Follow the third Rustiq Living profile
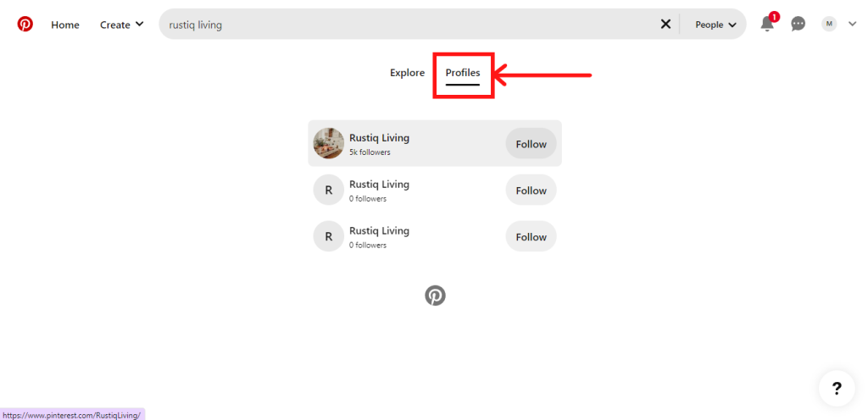 (x=531, y=237)
